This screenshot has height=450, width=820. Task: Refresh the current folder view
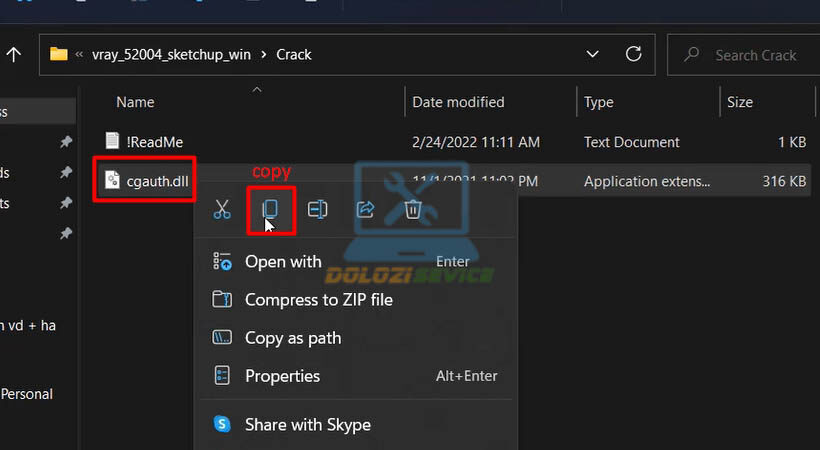click(x=632, y=54)
